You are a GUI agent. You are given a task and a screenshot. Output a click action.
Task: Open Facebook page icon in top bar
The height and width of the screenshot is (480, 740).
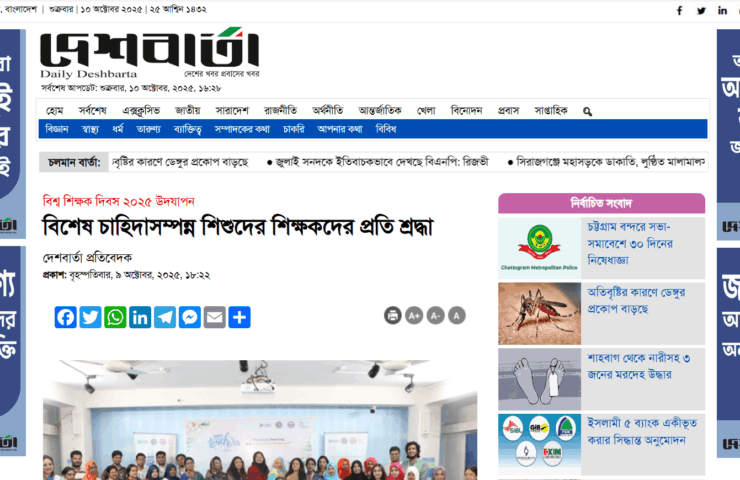coord(680,10)
